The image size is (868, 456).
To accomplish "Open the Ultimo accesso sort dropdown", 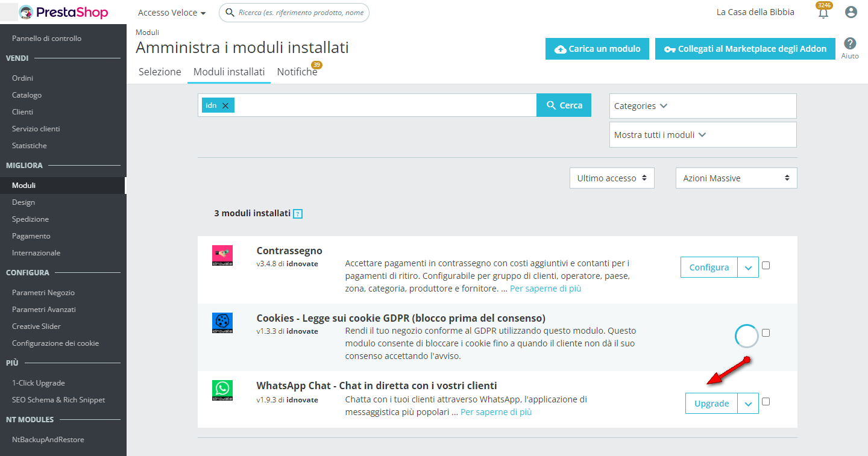I will pos(612,178).
